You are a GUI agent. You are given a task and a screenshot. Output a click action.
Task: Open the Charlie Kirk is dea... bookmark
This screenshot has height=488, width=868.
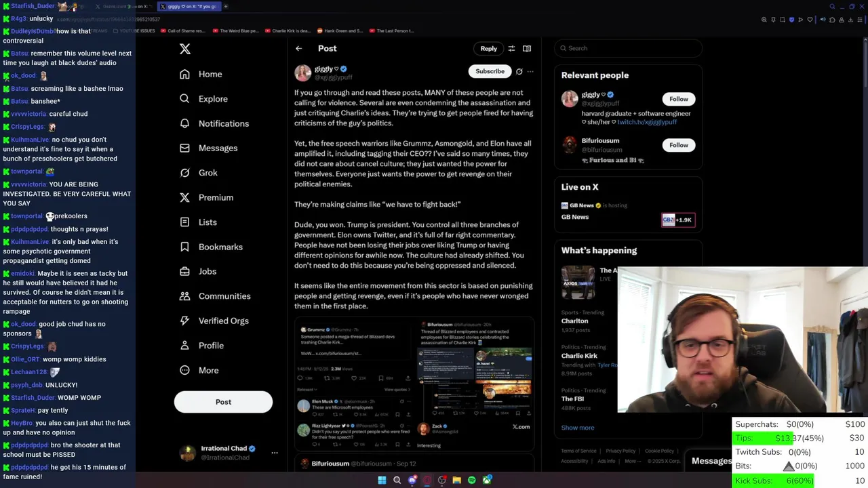coord(288,30)
